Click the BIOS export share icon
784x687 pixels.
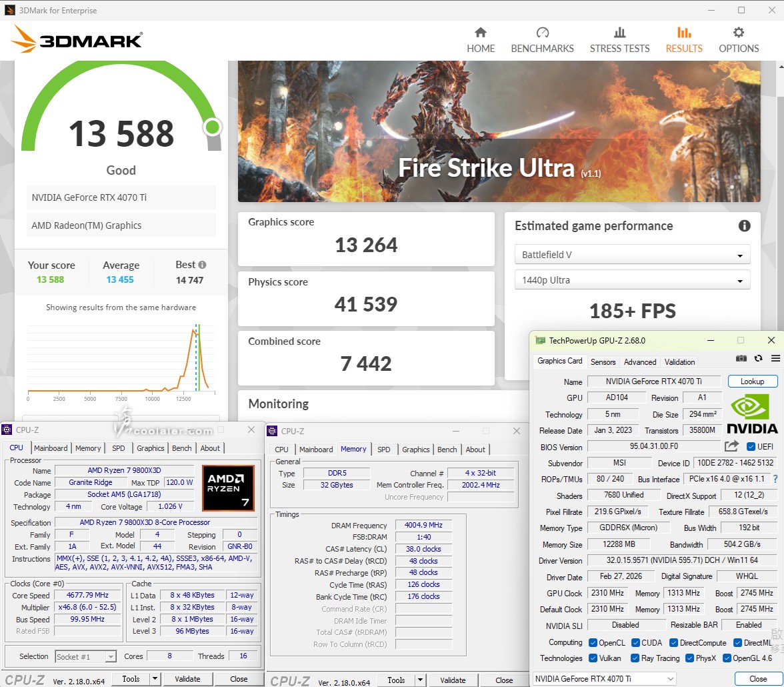point(731,446)
